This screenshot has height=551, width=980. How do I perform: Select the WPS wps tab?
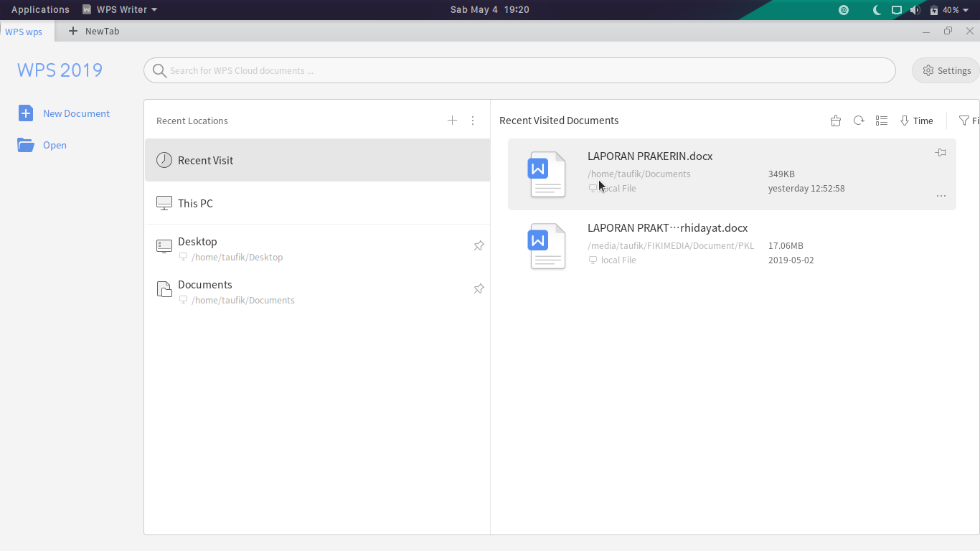pos(24,32)
